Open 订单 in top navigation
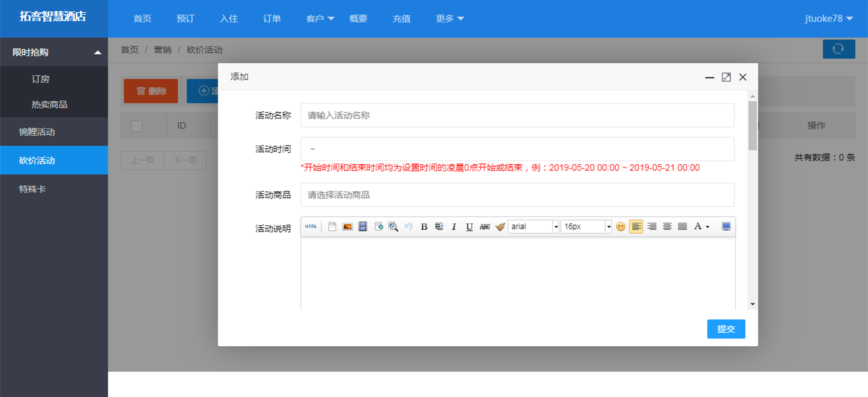Screen dimensions: 868x397 [272, 18]
